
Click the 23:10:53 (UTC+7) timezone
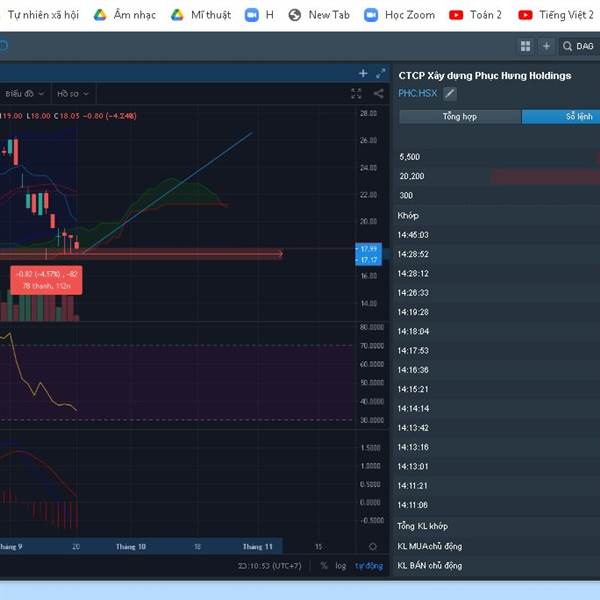tap(269, 566)
